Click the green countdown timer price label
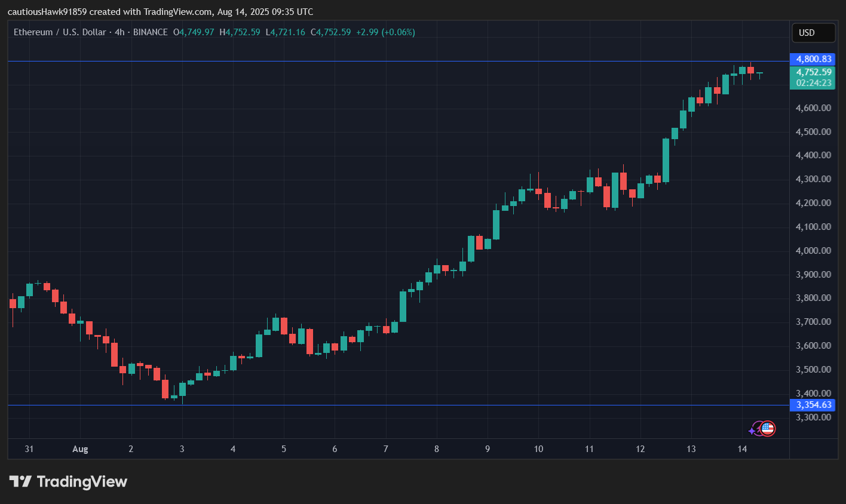Viewport: 846px width, 504px height. coord(813,83)
